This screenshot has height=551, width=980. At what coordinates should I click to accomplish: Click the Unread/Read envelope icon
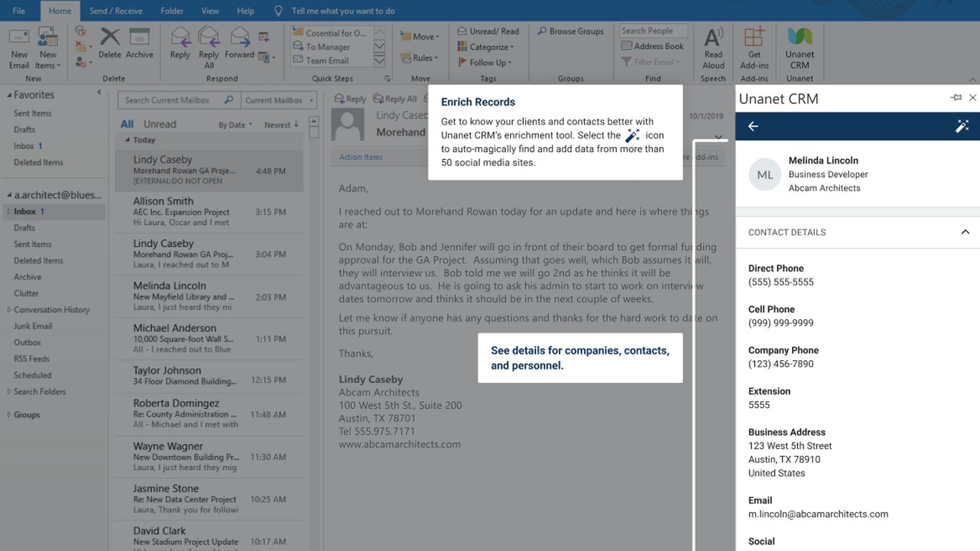463,32
